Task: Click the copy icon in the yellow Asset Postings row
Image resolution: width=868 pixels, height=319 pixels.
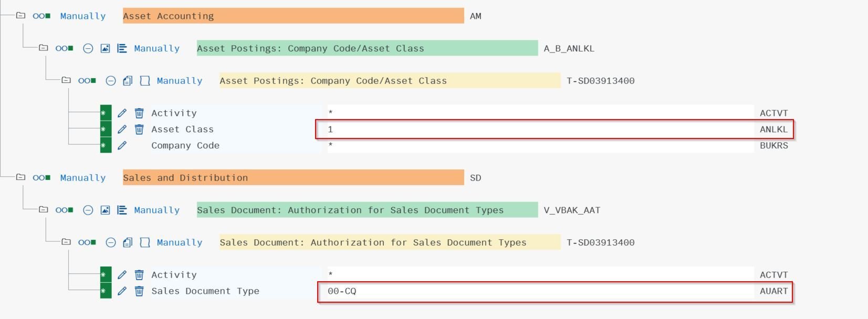Action: tap(128, 81)
